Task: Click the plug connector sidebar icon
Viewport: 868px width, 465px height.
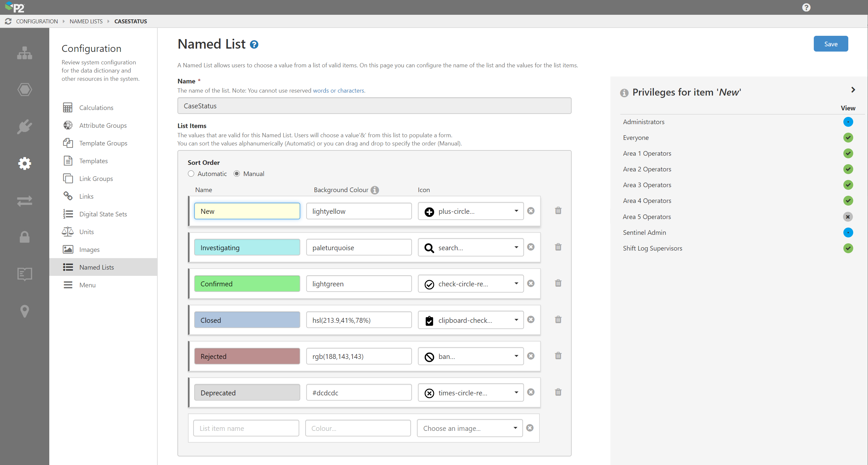Action: [x=25, y=127]
